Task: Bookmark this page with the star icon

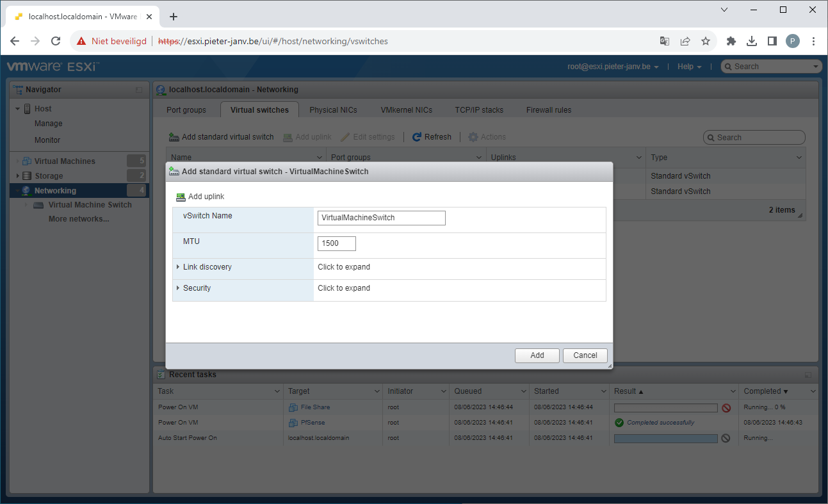Action: (x=706, y=41)
